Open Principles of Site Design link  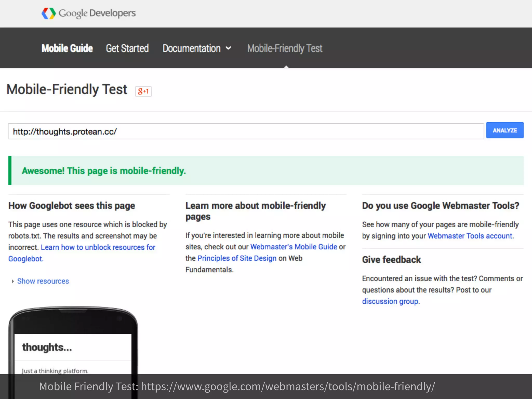tap(237, 258)
